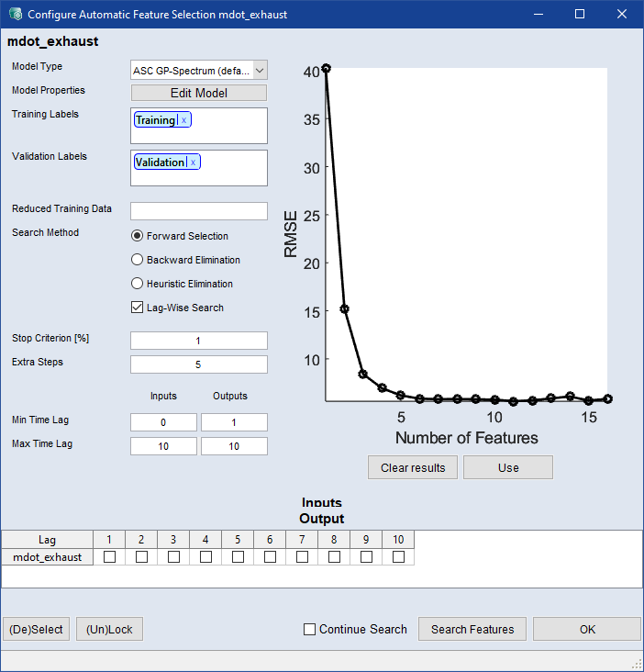Check mdot_exhaust lag 10 checkbox
644x672 pixels.
tap(398, 557)
